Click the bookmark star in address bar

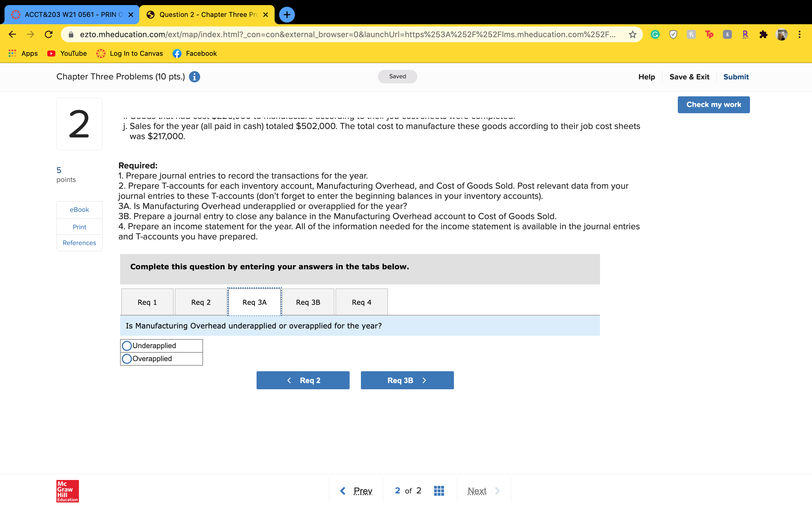pyautogui.click(x=632, y=34)
